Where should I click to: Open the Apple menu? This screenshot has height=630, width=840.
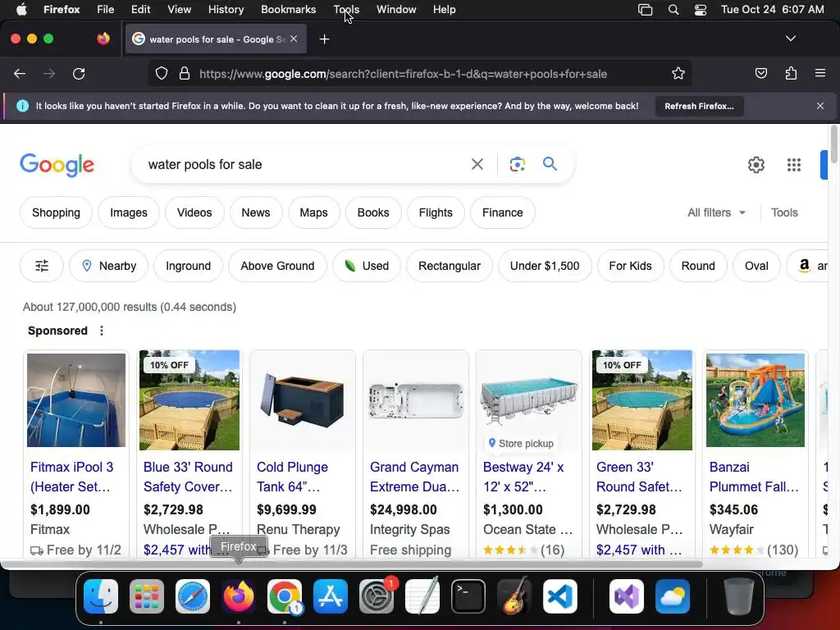pos(21,10)
